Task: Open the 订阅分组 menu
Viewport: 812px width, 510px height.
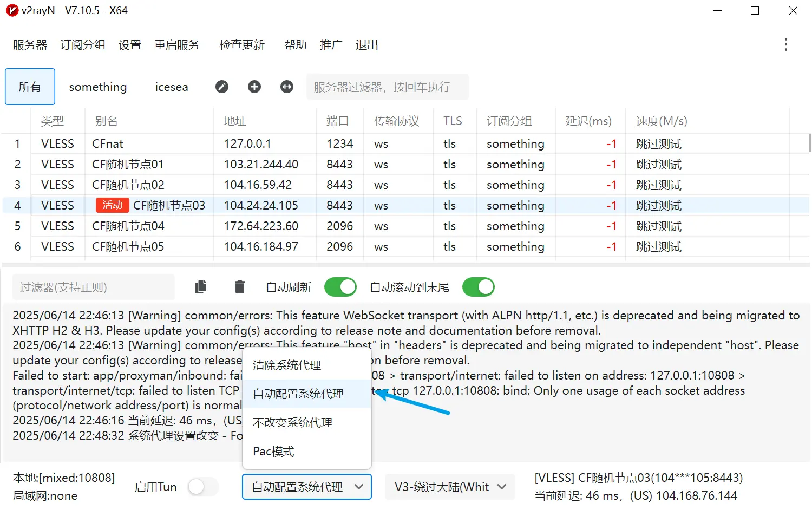Action: pos(83,45)
